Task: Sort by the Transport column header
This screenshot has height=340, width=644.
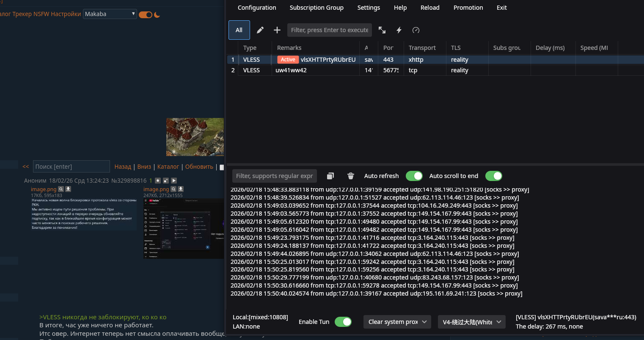Action: click(424, 48)
